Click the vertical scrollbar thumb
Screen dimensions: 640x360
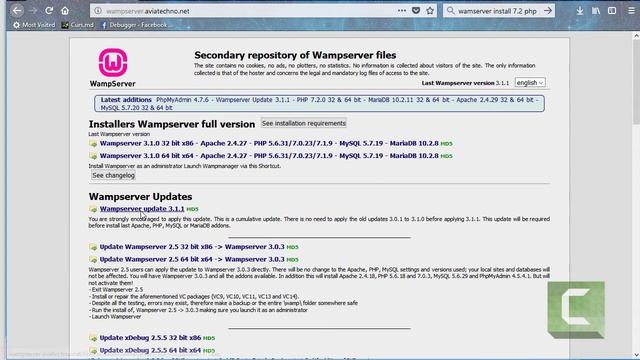636,82
